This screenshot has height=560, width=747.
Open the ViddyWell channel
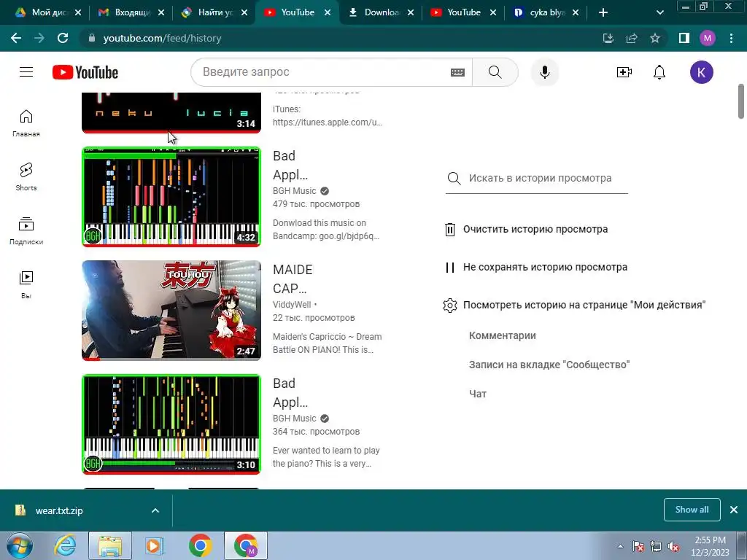[x=292, y=304]
